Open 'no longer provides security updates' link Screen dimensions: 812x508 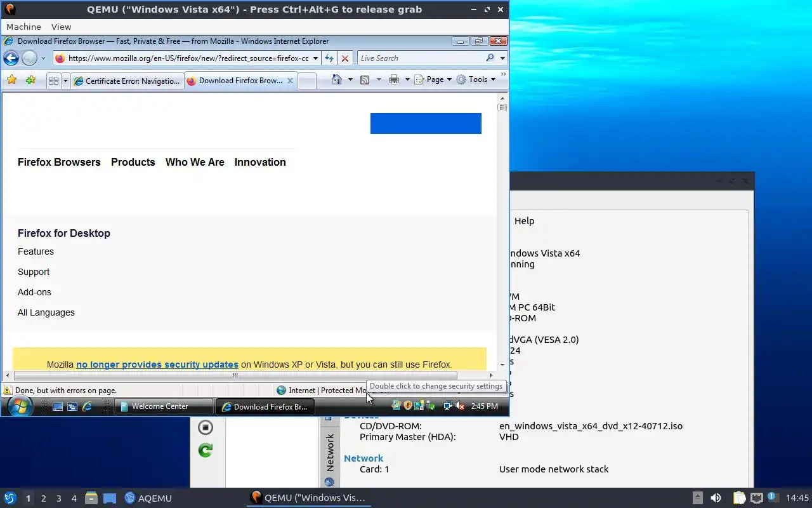pos(157,364)
